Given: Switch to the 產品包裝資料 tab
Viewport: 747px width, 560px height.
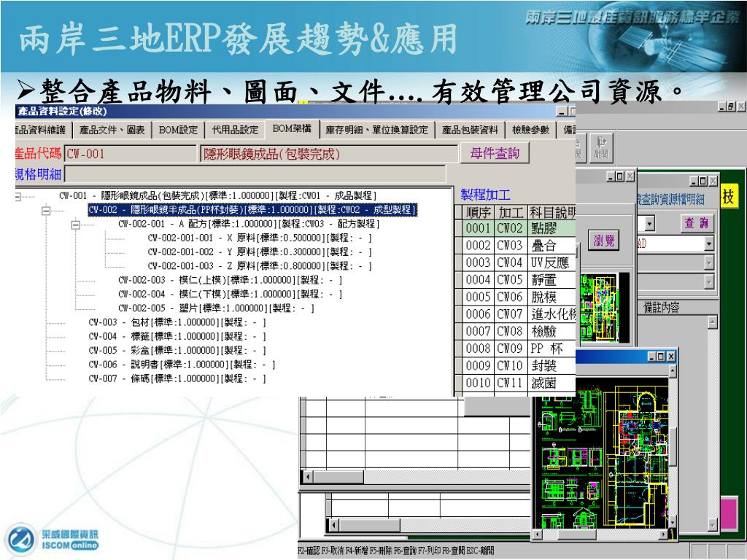Looking at the screenshot, I should [470, 130].
